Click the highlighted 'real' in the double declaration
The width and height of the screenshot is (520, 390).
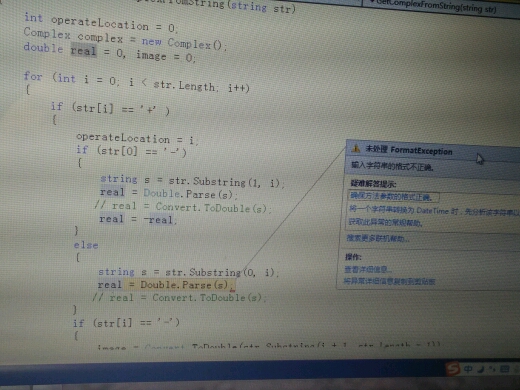[x=83, y=51]
